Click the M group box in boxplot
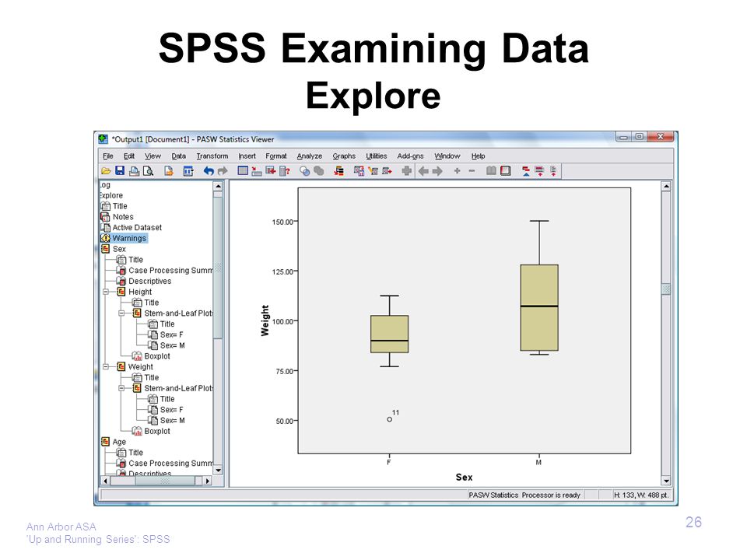 (539, 308)
